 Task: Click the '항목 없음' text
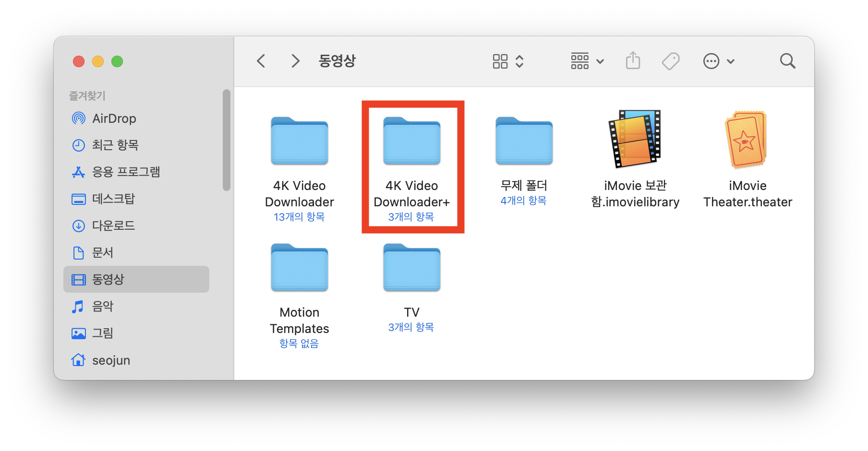299,344
